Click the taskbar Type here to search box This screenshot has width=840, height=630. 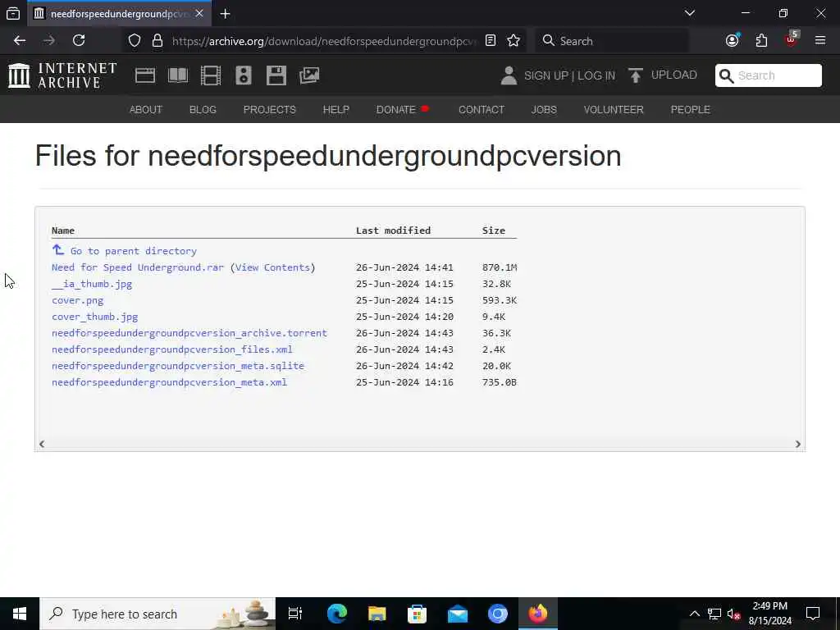pyautogui.click(x=157, y=614)
